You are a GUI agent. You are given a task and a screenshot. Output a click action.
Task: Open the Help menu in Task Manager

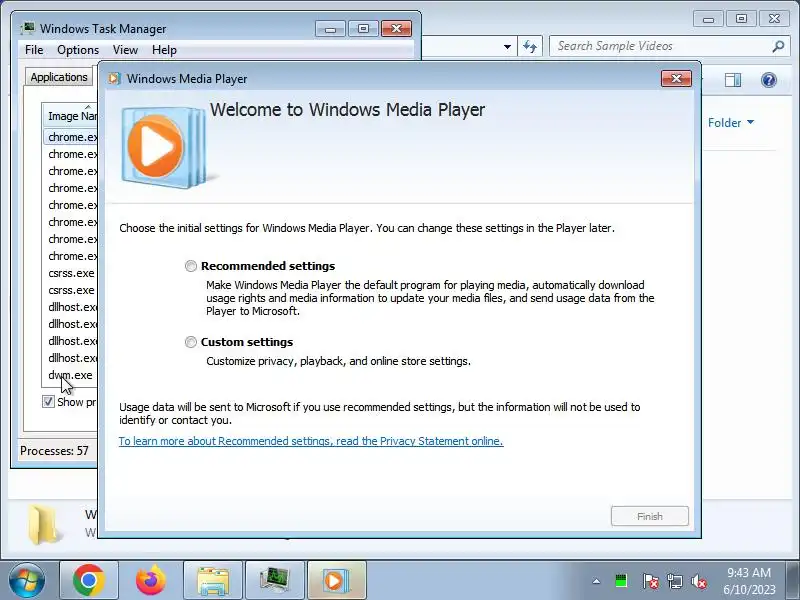pos(164,50)
